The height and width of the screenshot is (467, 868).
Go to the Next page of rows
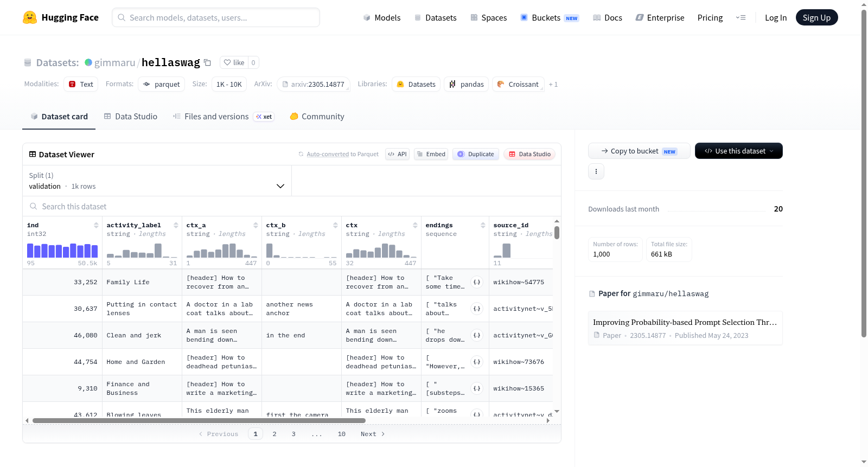(x=373, y=434)
